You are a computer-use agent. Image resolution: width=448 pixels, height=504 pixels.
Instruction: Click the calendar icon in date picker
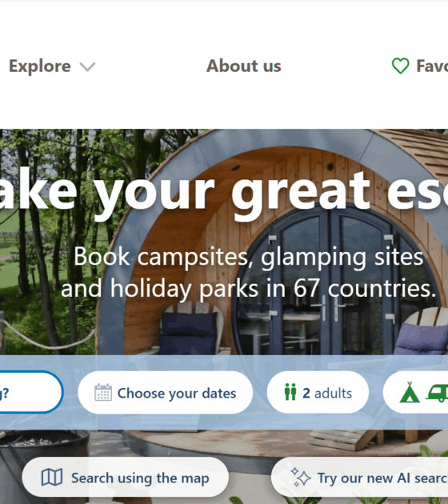tap(103, 393)
